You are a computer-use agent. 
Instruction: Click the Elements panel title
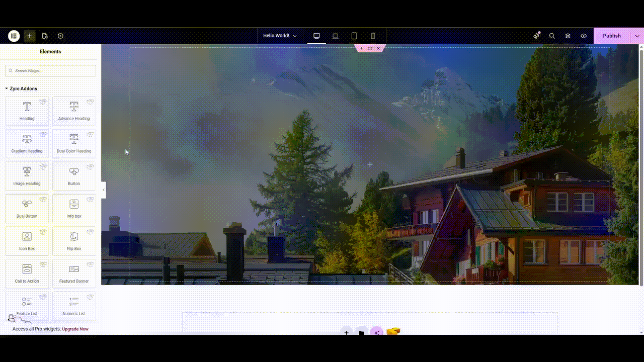(x=50, y=52)
